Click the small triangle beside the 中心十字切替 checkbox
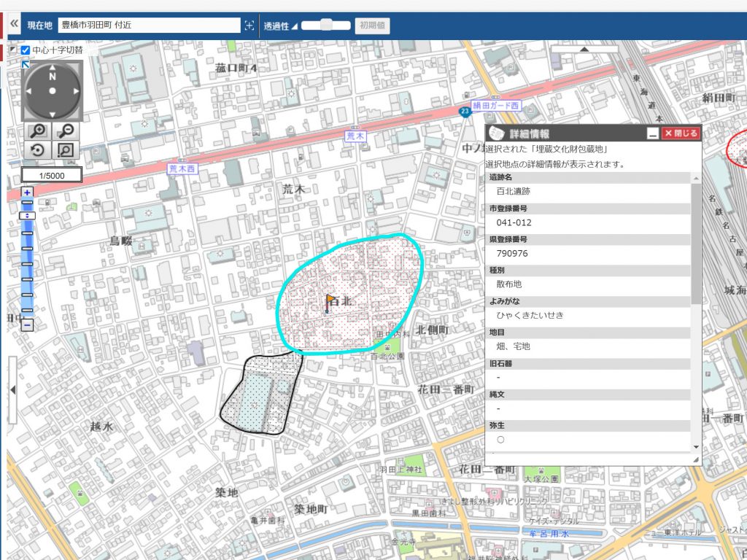The height and width of the screenshot is (560, 747). click(x=13, y=49)
